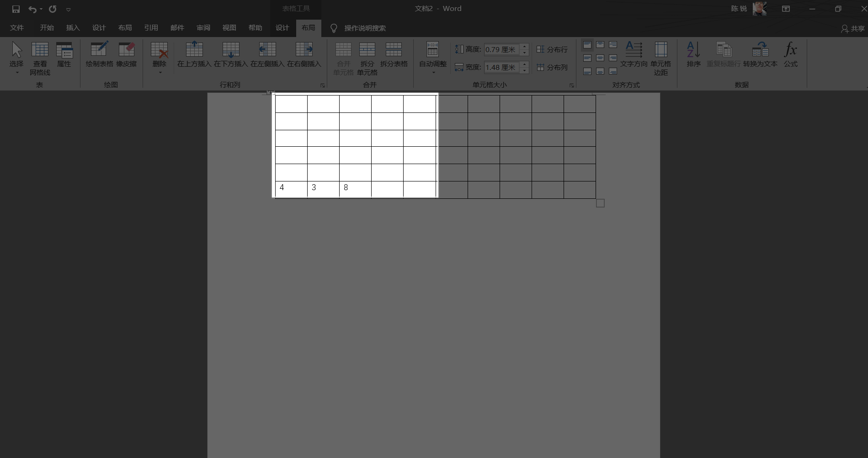868x458 pixels.
Task: Click the user account picture for 陈锐
Action: (759, 9)
